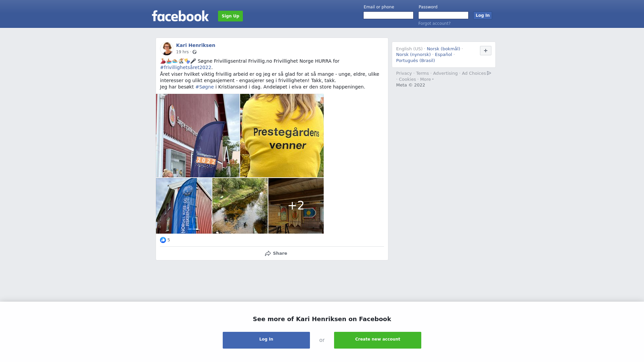Open the #Søgne hashtag link
Screen dimensions: 644x362
click(205, 87)
